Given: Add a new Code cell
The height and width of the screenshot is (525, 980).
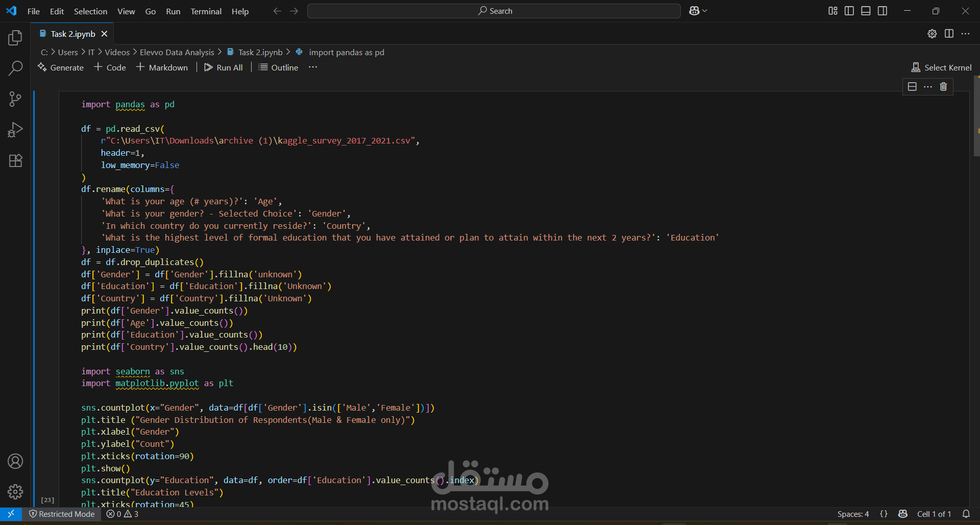Looking at the screenshot, I should tap(110, 67).
